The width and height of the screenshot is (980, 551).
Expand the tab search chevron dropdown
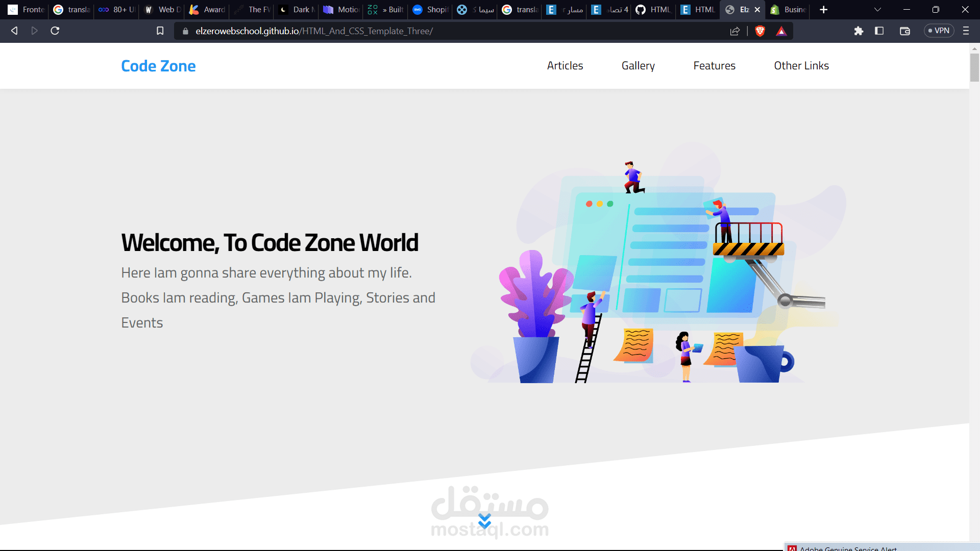pos(877,9)
